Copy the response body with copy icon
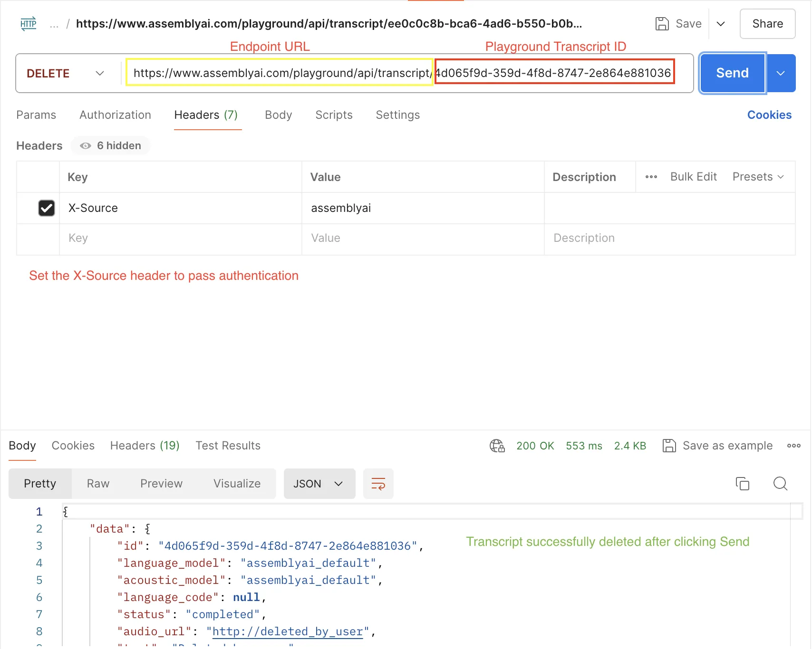Viewport: 812px width, 649px height. [x=742, y=484]
